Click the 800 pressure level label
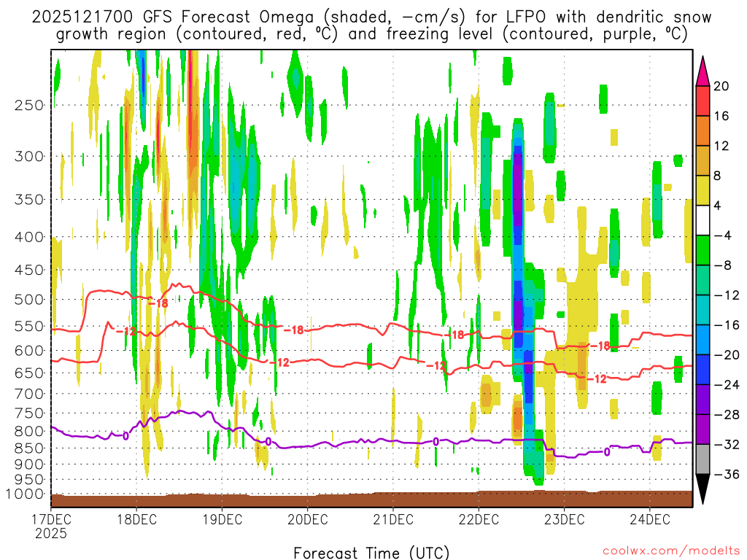 click(29, 432)
